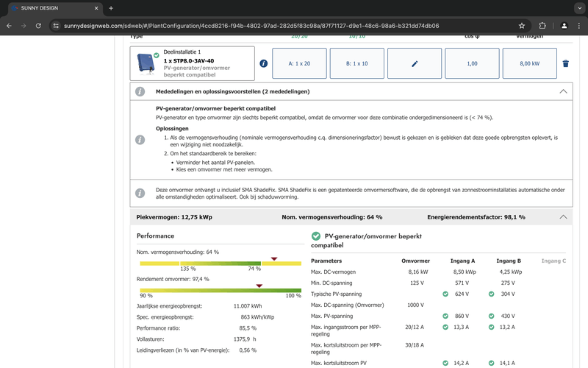Open the browser extensions puzzle icon
This screenshot has width=588, height=368.
[x=542, y=25]
